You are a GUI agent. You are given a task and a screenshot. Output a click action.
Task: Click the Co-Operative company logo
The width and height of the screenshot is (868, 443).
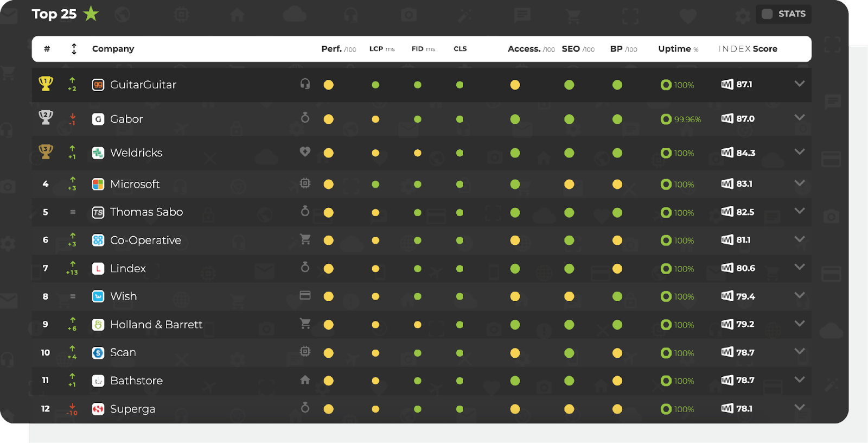(98, 240)
